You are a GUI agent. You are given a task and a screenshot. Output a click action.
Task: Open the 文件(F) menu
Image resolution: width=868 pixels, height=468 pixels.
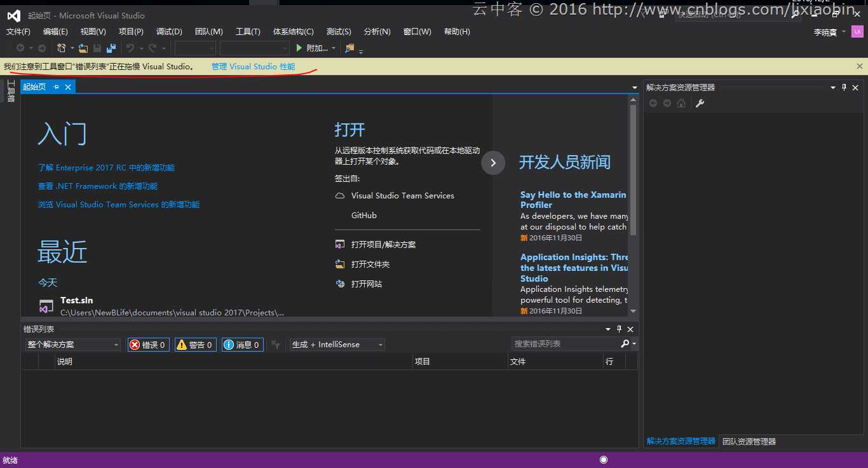click(x=18, y=32)
